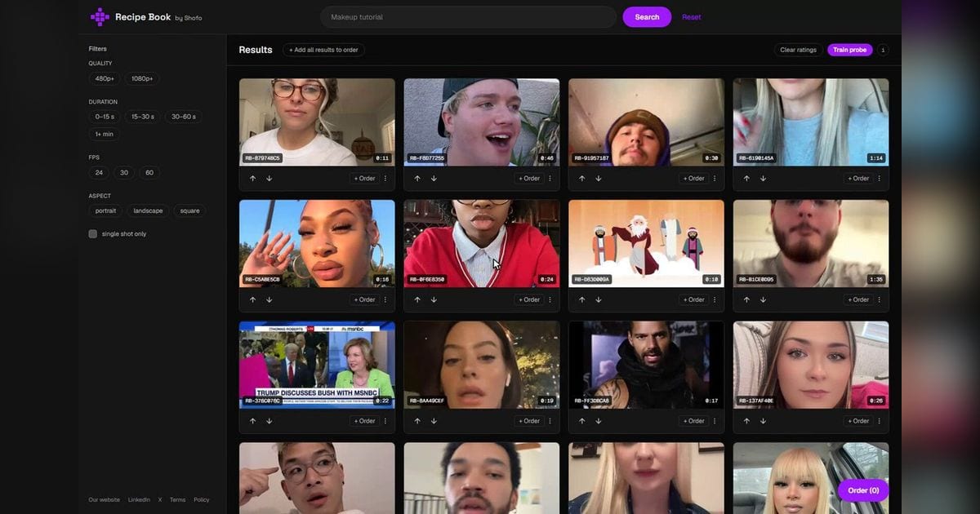Open the LinkedIn footer link
This screenshot has height=514, width=980.
[x=139, y=500]
